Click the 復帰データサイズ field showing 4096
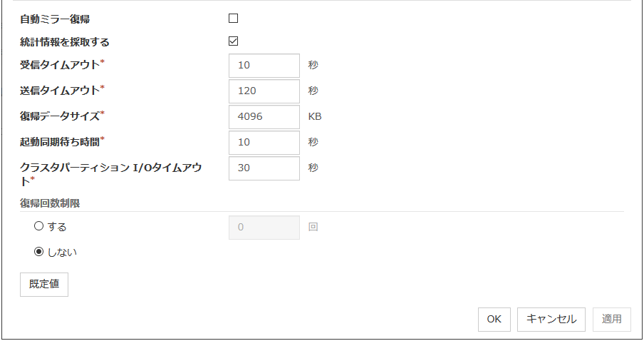 tap(264, 116)
